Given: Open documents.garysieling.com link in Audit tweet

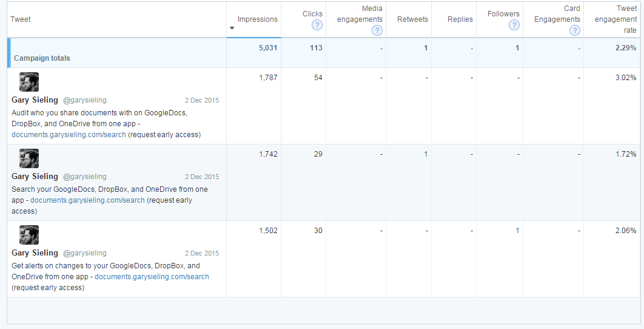Looking at the screenshot, I should tap(69, 135).
